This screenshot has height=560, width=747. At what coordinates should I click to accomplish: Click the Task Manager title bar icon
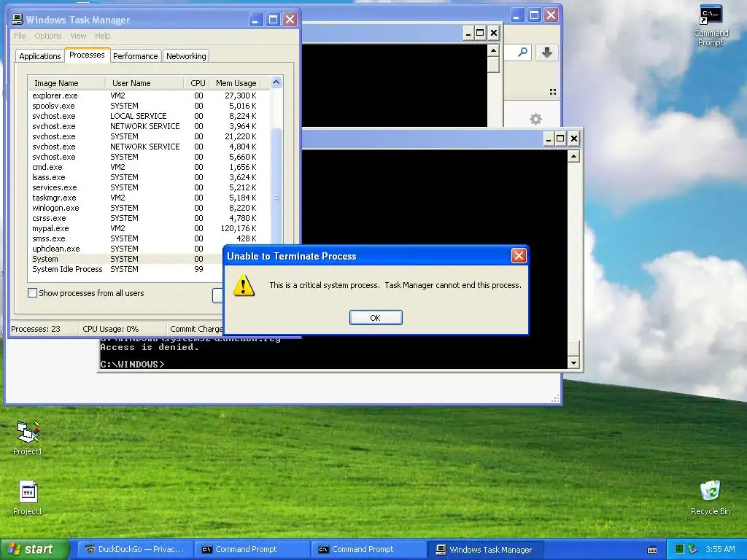coord(18,20)
